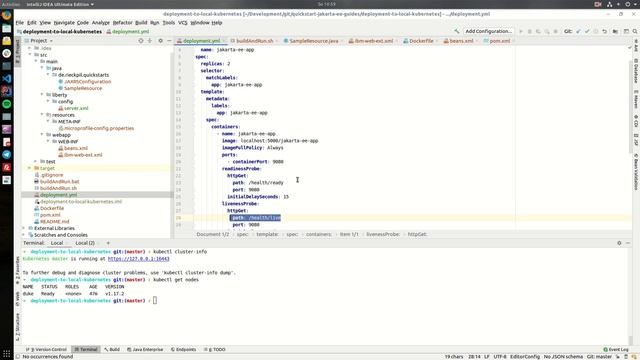Click the Git: master branch in status bar
The width and height of the screenshot is (640, 360).
coord(599,356)
